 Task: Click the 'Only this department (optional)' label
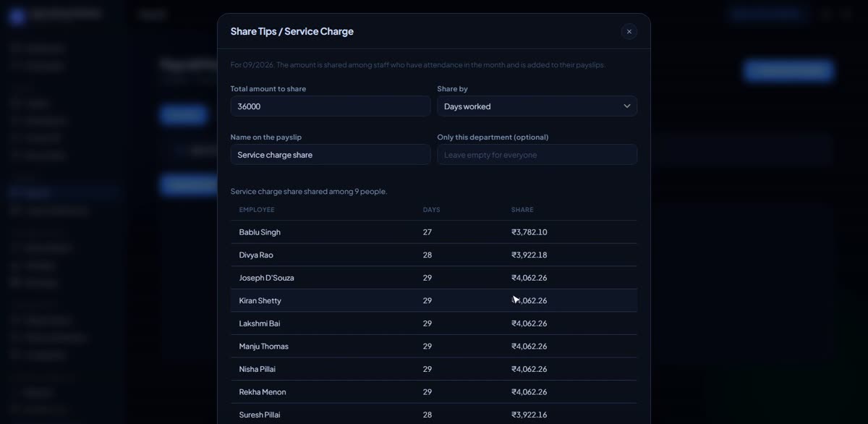[x=493, y=137]
